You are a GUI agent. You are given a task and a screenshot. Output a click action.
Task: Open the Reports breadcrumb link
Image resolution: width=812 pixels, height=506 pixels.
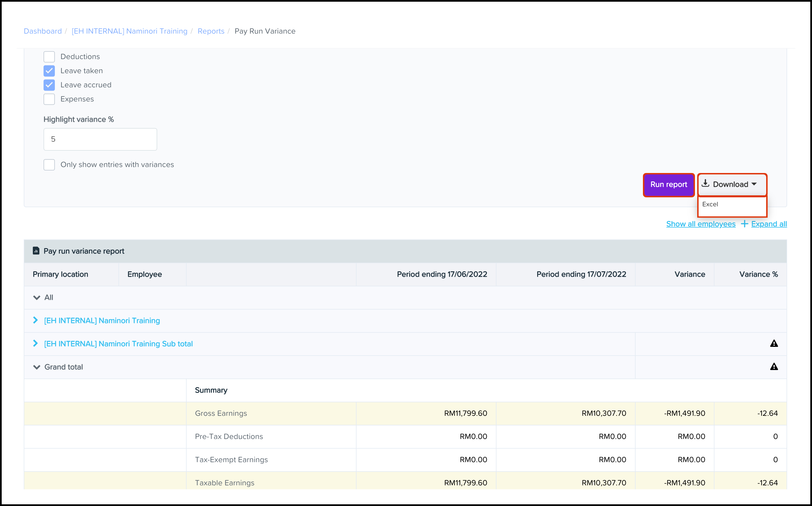(211, 31)
